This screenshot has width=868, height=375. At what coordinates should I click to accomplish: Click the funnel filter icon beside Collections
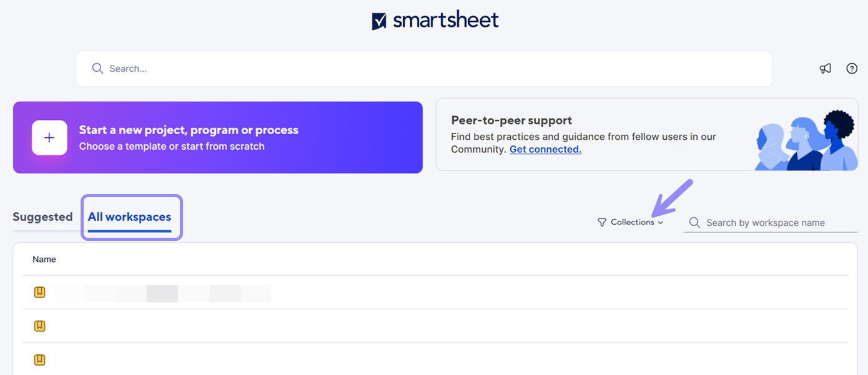coord(602,223)
